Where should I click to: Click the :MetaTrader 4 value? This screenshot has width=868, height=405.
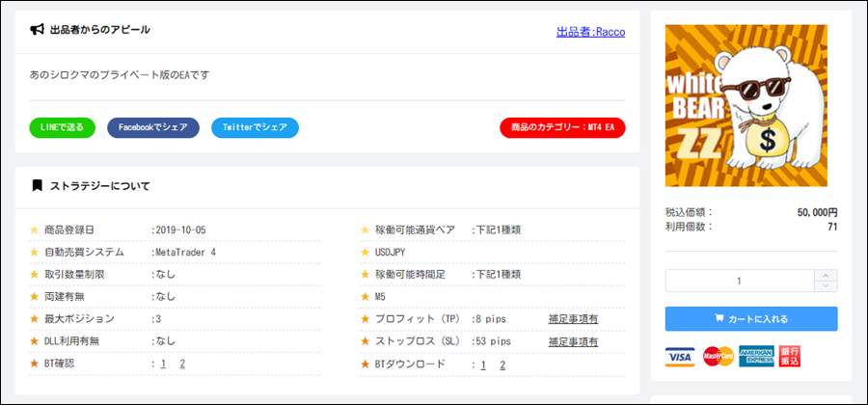[183, 253]
